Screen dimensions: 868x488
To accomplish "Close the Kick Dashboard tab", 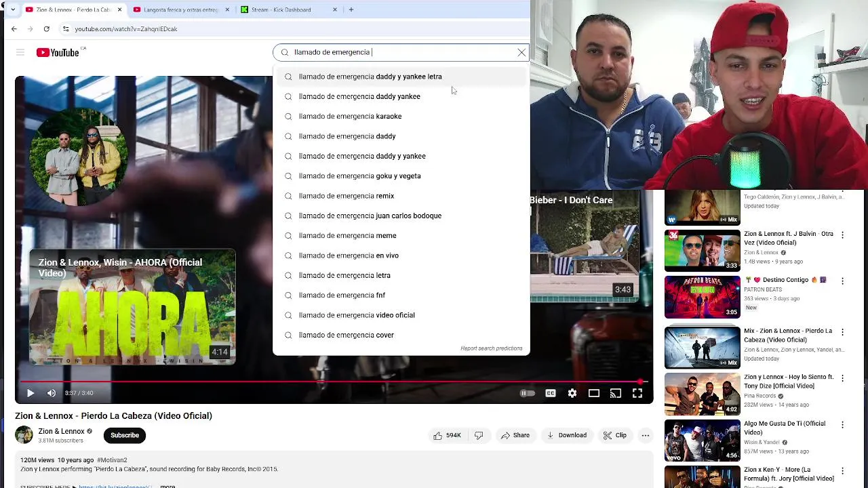I will tap(335, 9).
